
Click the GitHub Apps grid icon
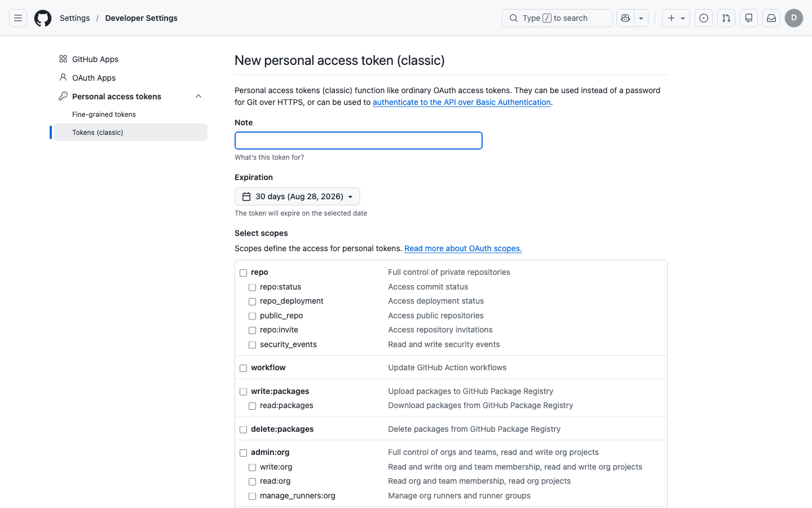pyautogui.click(x=63, y=59)
